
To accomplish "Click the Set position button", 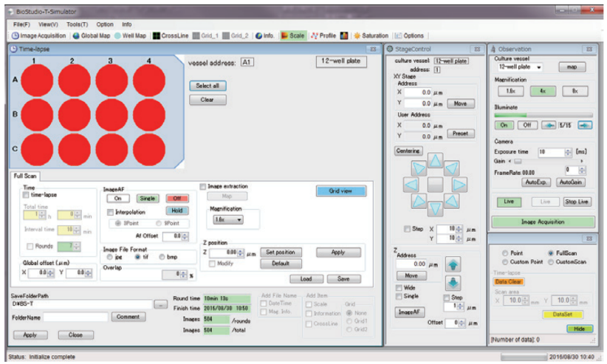I will tap(281, 253).
